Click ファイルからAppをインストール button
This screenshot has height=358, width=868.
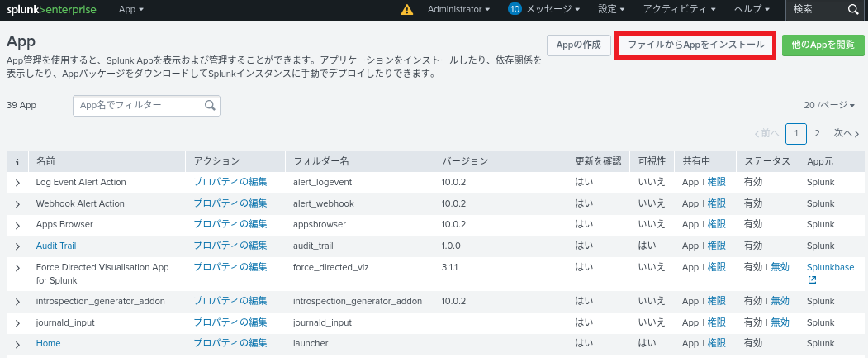pos(695,45)
